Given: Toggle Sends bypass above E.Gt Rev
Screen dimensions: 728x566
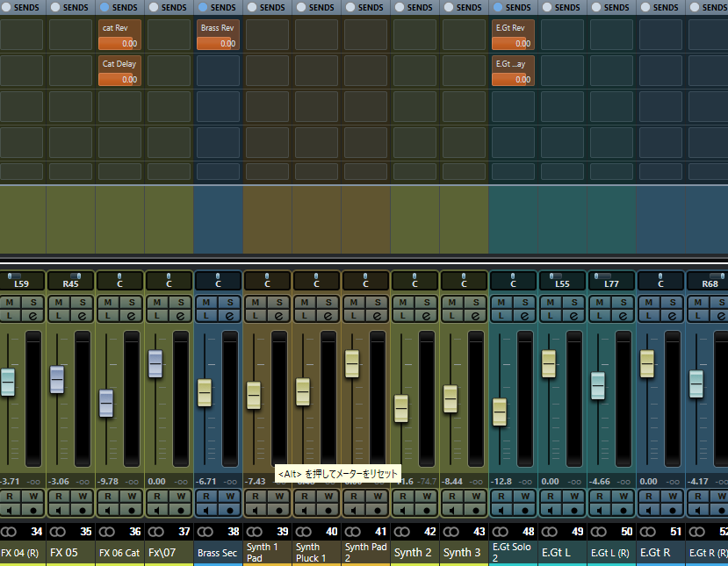Looking at the screenshot, I should coord(498,7).
